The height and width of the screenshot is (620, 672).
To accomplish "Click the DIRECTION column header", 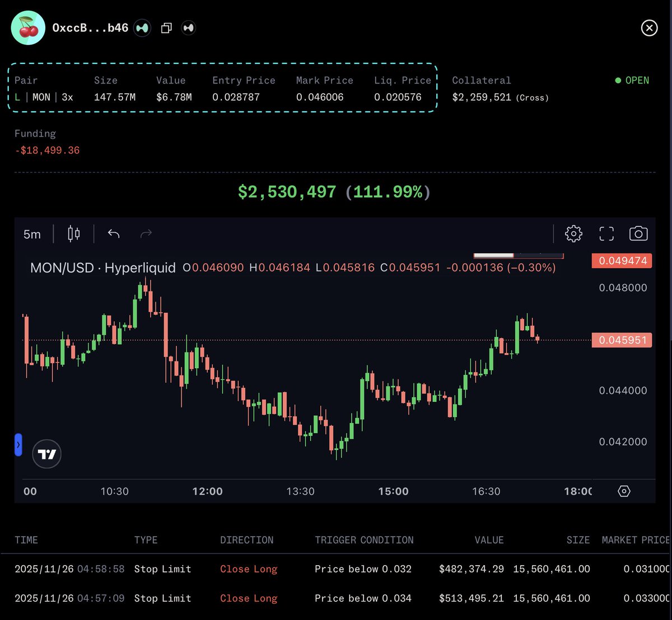I will coord(247,540).
